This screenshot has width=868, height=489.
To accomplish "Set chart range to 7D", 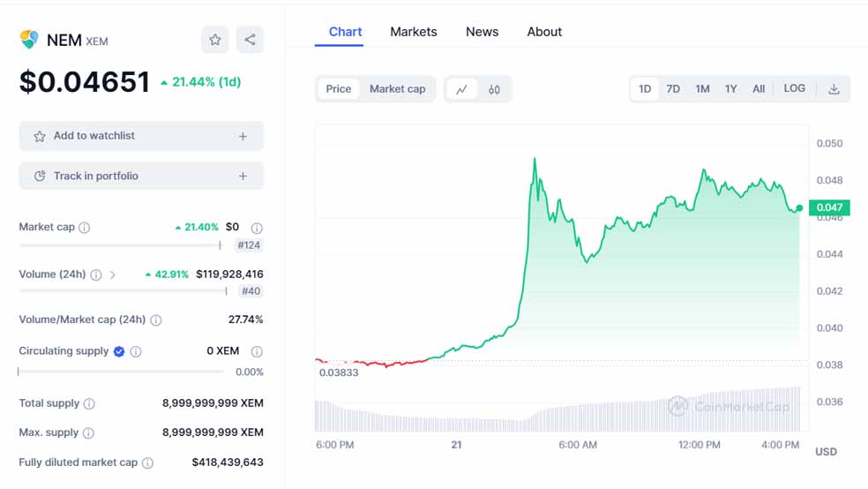I will click(x=673, y=89).
